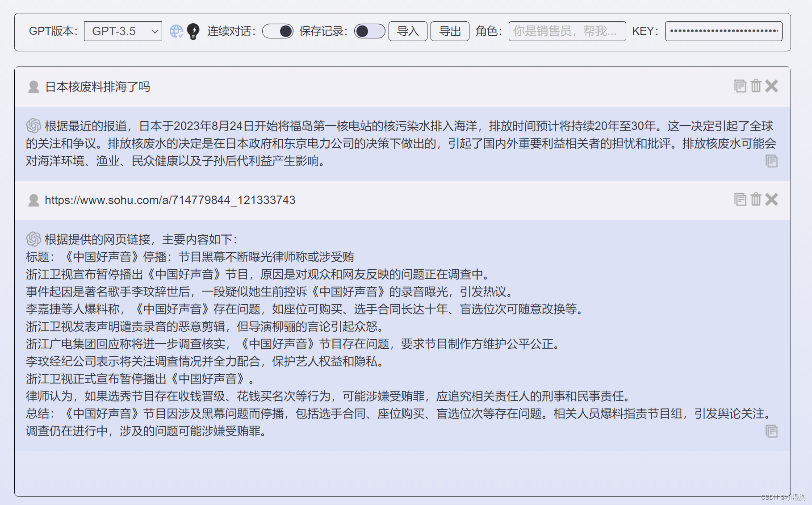Screen dimensions: 812x505
Task: Click user avatar beside 日本核废料排海了吗
Action: 33,87
